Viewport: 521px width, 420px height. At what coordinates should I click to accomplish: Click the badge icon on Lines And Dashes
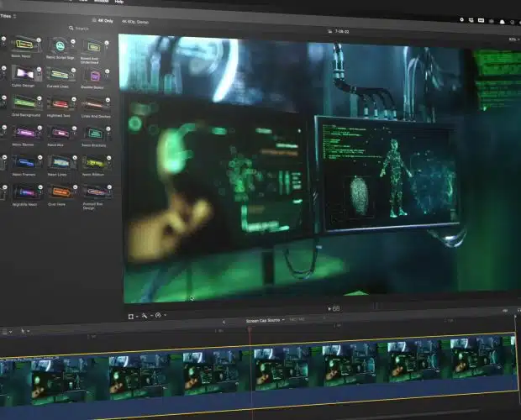(108, 100)
